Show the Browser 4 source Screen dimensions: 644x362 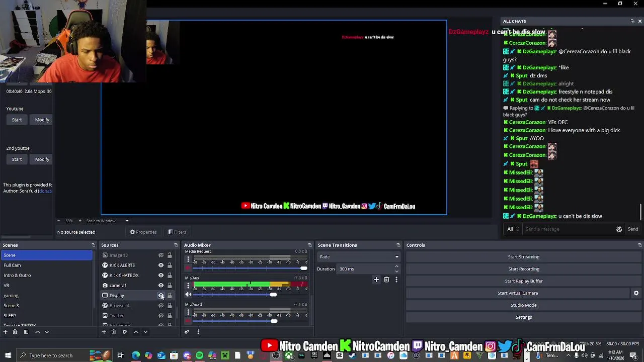pos(161,306)
